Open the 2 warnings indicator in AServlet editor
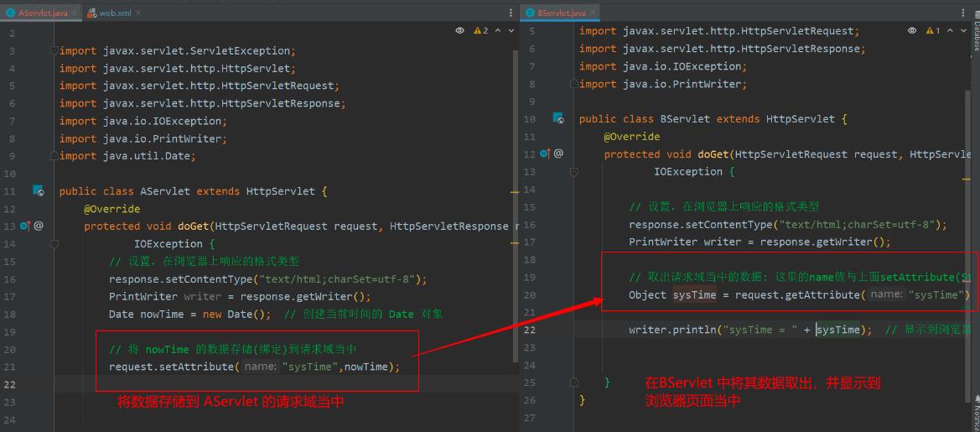 click(481, 30)
